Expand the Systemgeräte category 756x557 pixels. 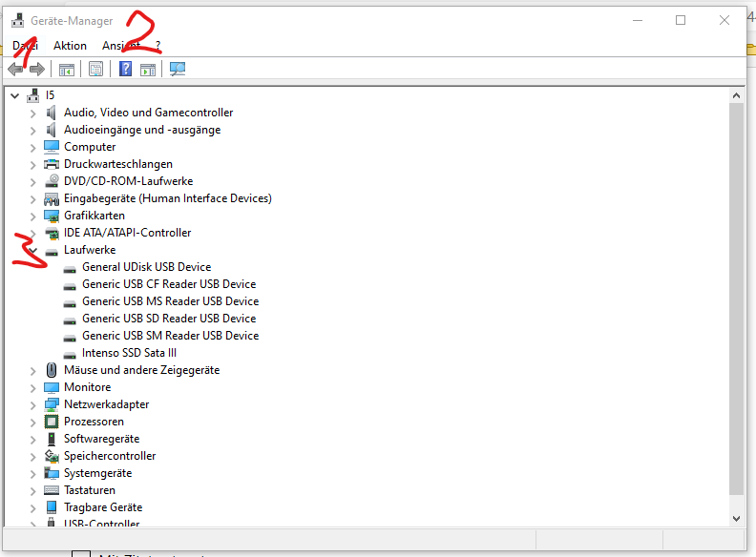(x=32, y=475)
